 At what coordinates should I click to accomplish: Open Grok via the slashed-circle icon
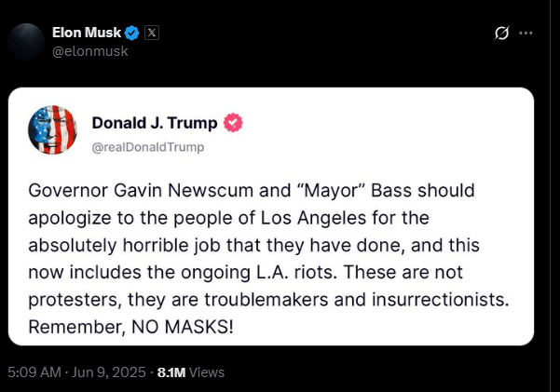(501, 34)
